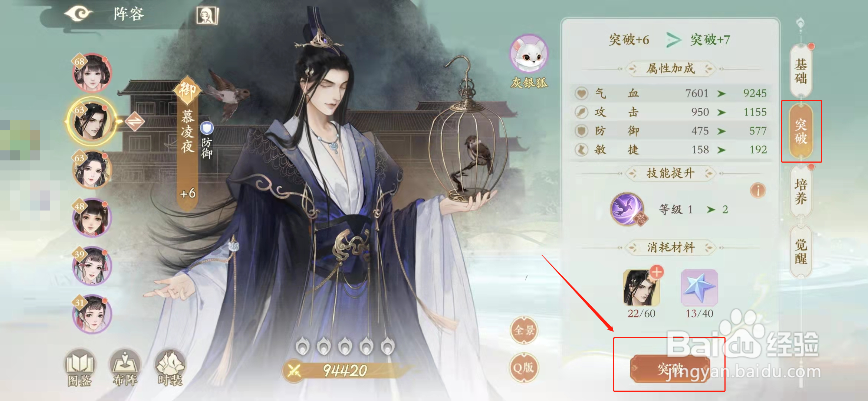Select the level 48 hero portrait
The height and width of the screenshot is (401, 868).
point(92,218)
